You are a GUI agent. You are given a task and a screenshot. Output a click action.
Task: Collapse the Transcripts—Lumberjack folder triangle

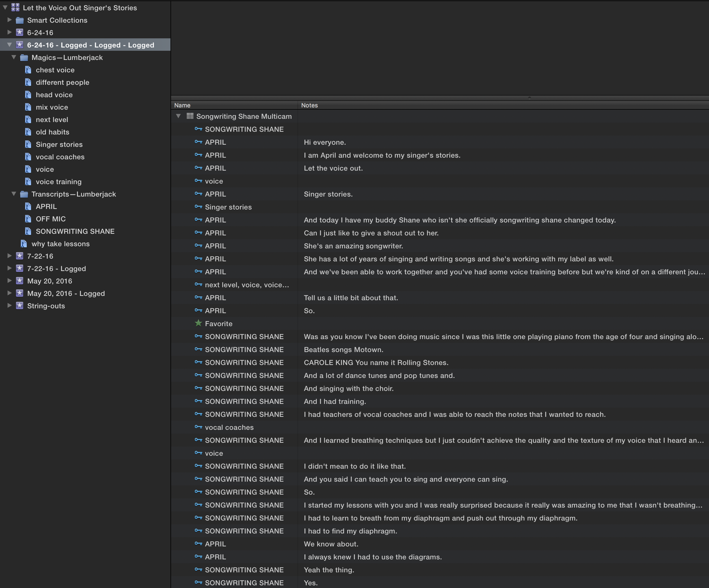(x=14, y=194)
